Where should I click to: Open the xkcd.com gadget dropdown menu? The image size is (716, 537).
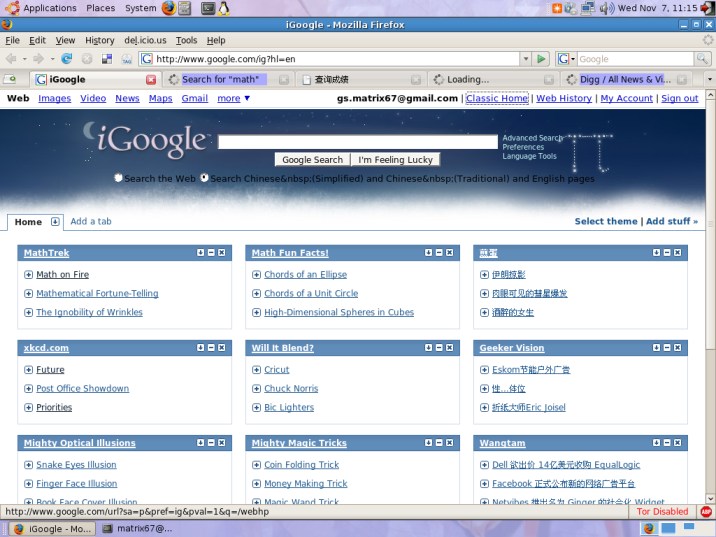[x=200, y=347]
